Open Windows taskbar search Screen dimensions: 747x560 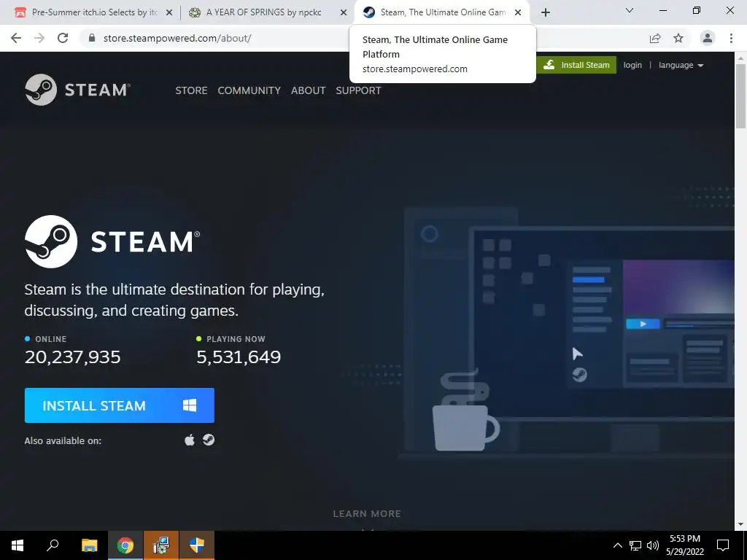pyautogui.click(x=53, y=545)
